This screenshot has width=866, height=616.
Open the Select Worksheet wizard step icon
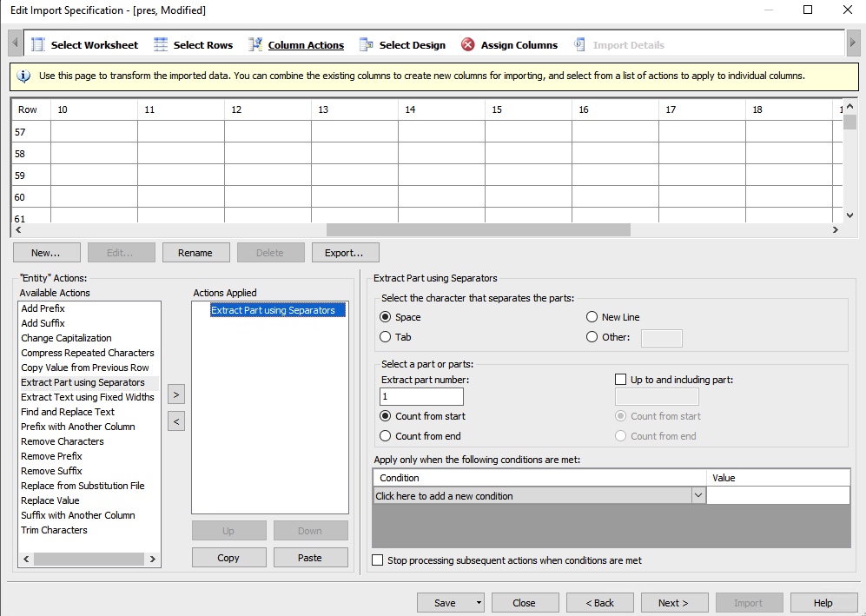point(36,43)
